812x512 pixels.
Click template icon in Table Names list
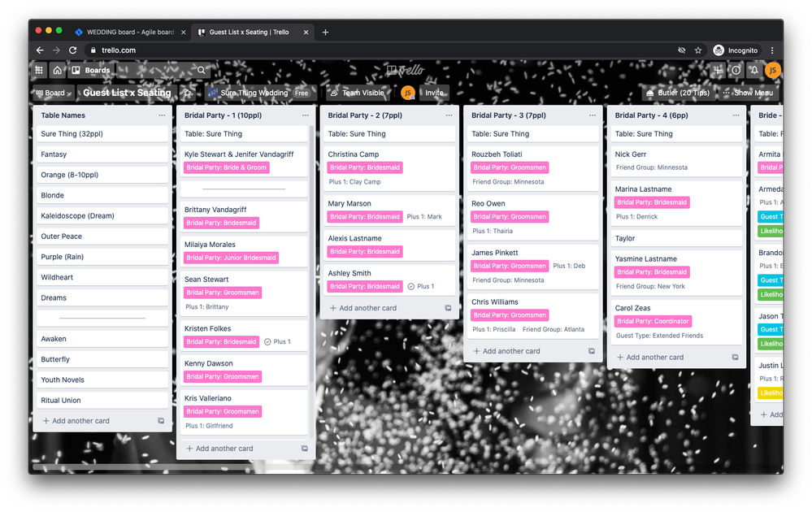click(161, 421)
